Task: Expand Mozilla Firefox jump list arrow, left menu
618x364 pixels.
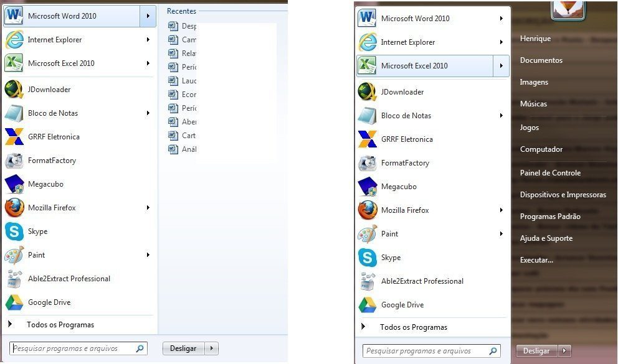Action: click(148, 207)
